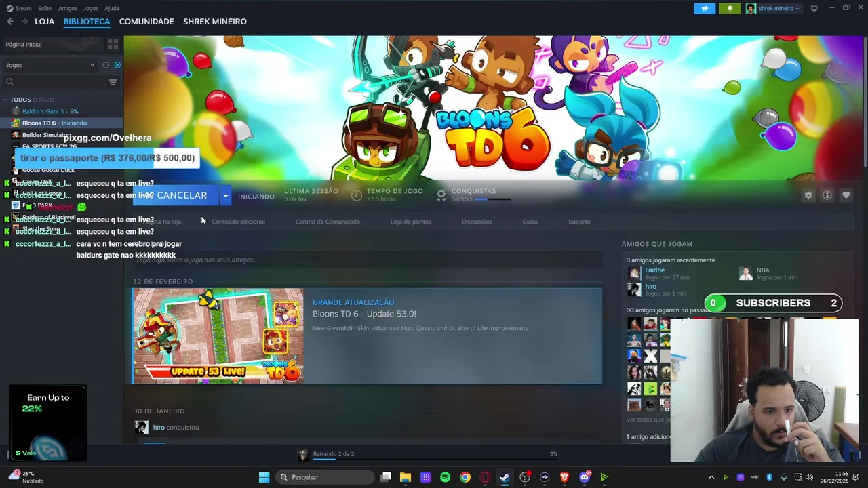
Task: Open the Amigos menu
Action: 68,8
